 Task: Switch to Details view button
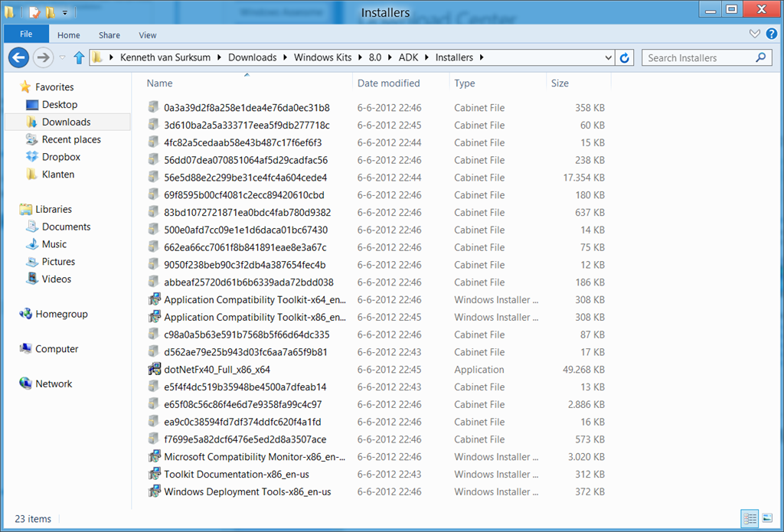click(750, 519)
